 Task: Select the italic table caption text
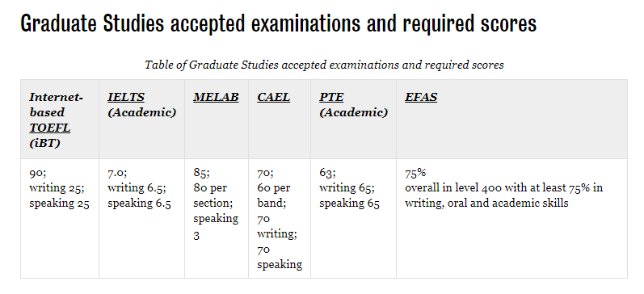tap(324, 65)
